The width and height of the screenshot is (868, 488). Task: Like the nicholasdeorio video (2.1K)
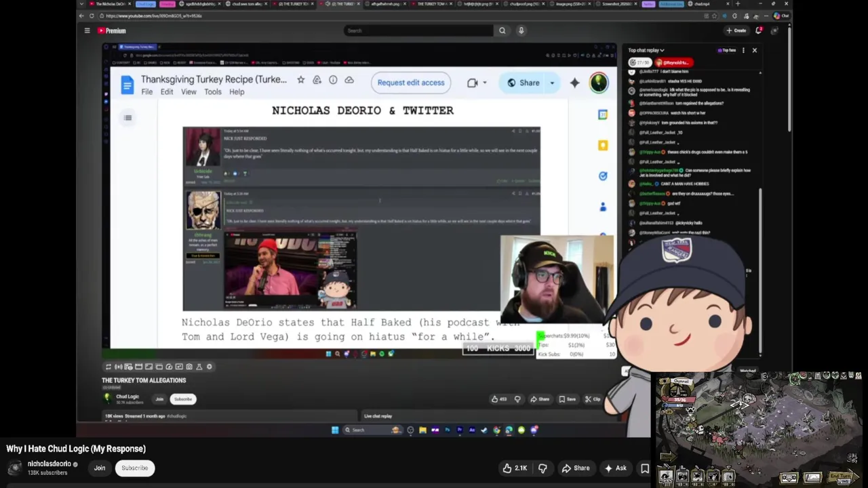515,468
